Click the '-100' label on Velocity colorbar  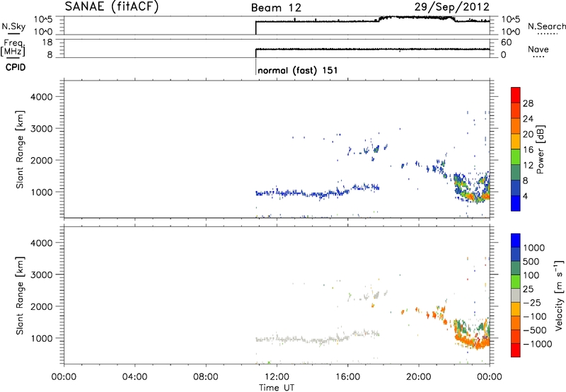pyautogui.click(x=535, y=316)
